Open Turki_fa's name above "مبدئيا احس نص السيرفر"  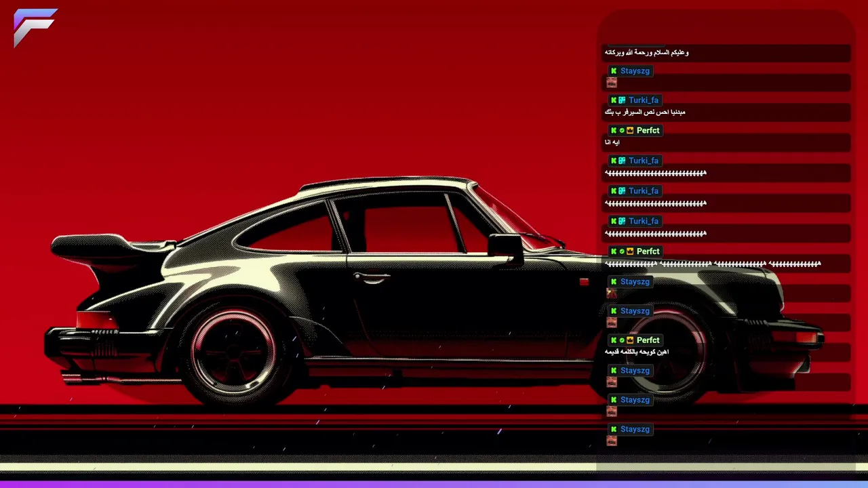pyautogui.click(x=644, y=100)
